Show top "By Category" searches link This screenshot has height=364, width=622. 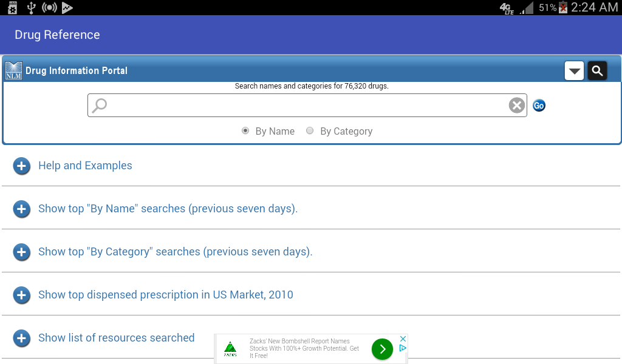point(176,252)
